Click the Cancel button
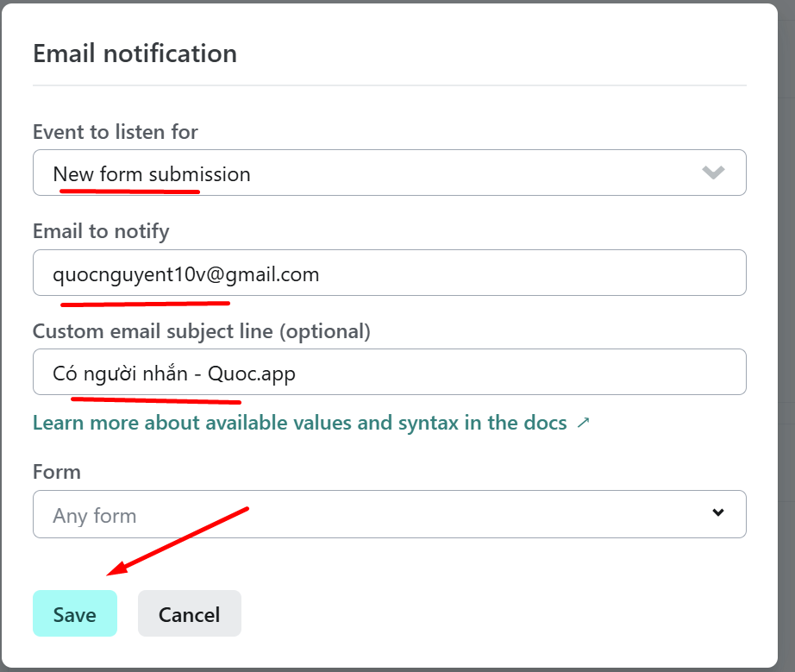 (x=189, y=614)
